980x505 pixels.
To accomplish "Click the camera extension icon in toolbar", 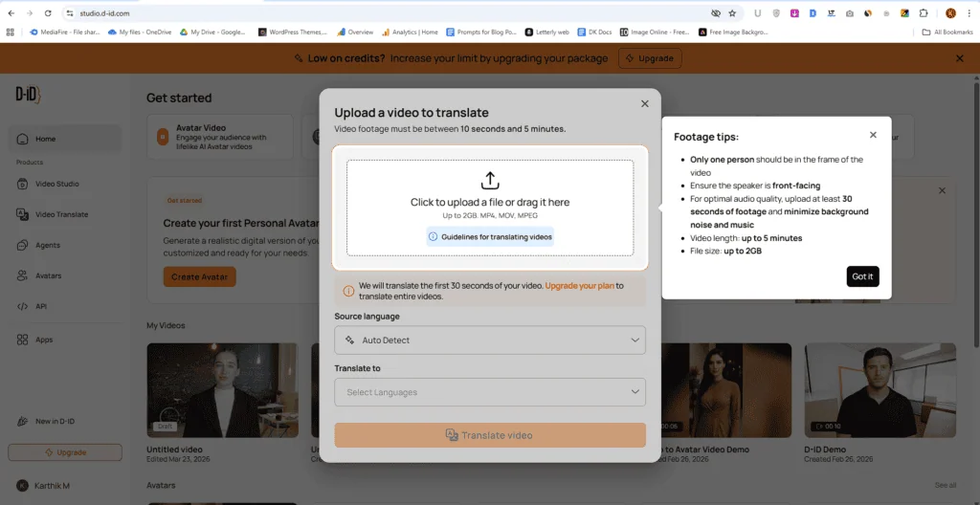I will point(850,13).
